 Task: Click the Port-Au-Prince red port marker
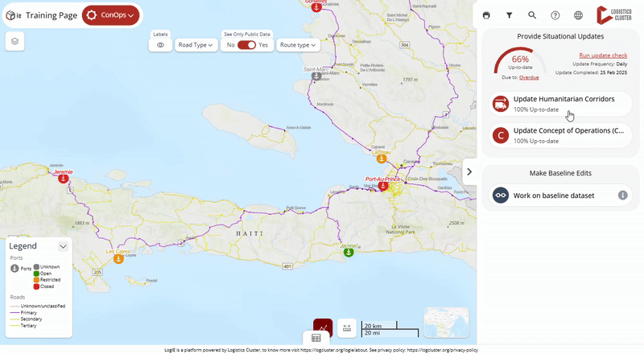click(x=383, y=186)
